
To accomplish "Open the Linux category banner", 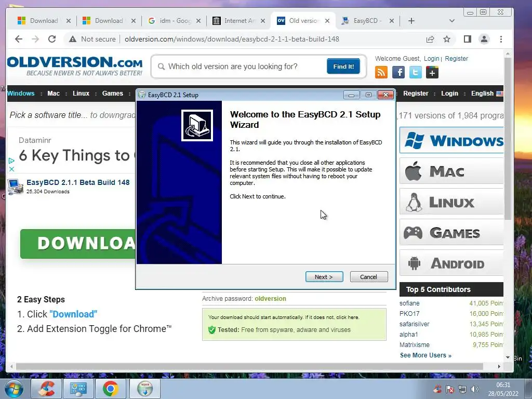I will point(451,202).
